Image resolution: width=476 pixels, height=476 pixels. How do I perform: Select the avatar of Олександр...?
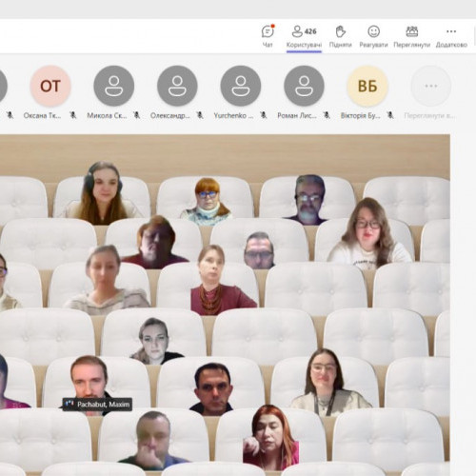(177, 86)
